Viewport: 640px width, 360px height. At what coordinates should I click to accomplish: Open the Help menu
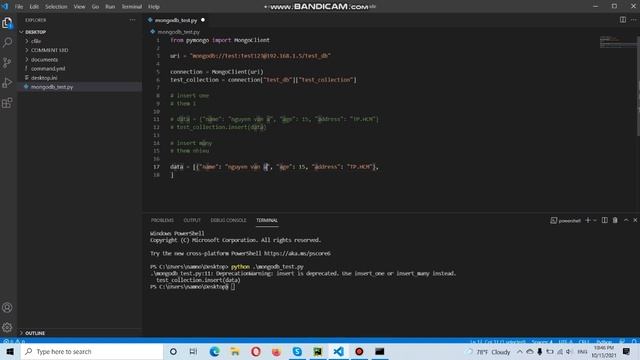point(153,7)
